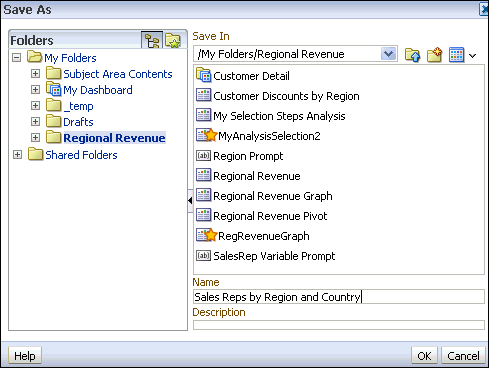489x368 pixels.
Task: Click the Customer Detail dashboard icon
Action: [203, 75]
